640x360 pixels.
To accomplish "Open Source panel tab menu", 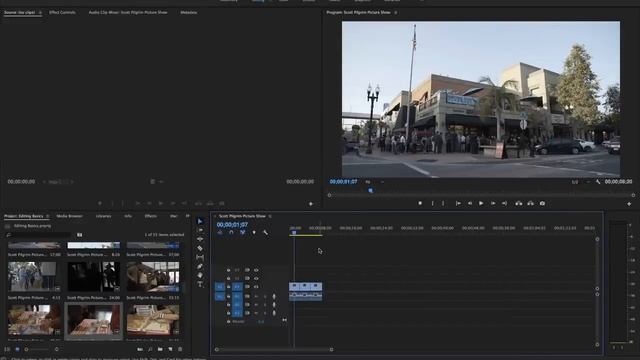I will [x=40, y=13].
